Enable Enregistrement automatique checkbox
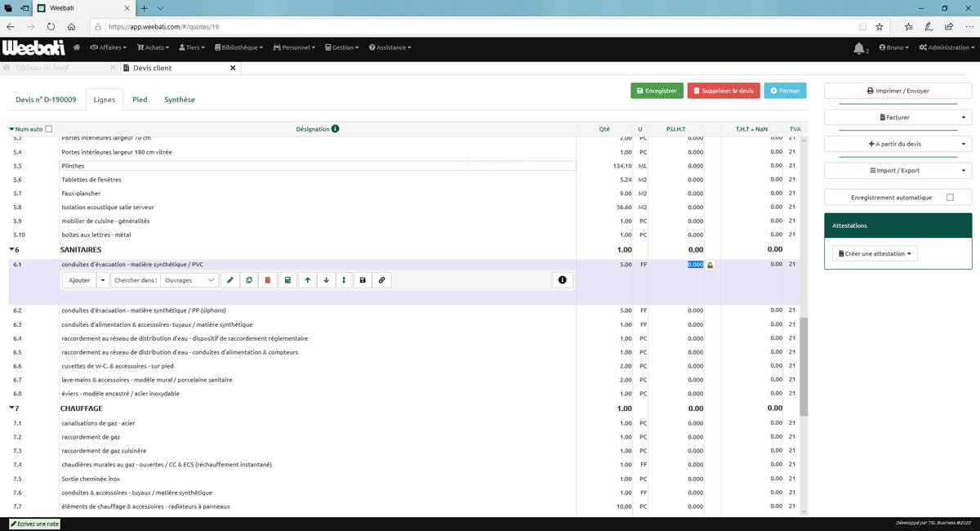This screenshot has height=531, width=980. (949, 197)
